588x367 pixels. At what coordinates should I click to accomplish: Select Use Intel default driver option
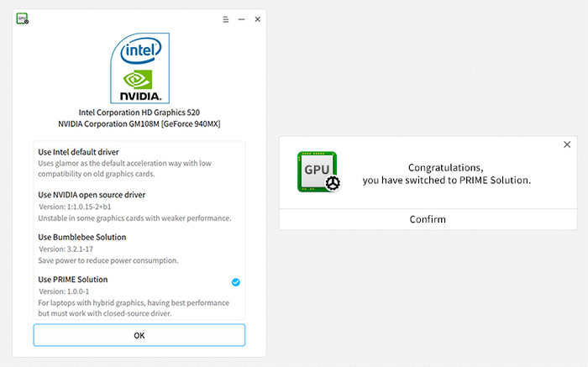[79, 152]
